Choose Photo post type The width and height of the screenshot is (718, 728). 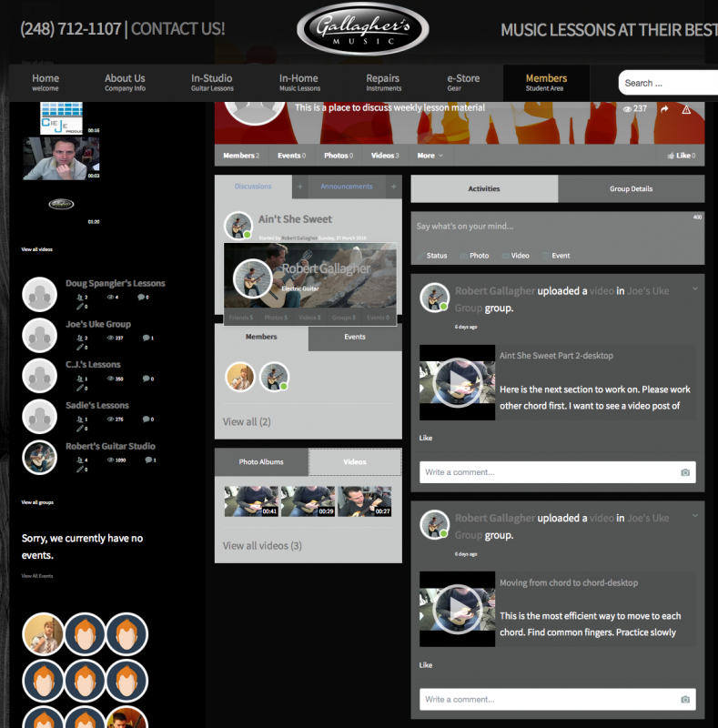pyautogui.click(x=475, y=256)
